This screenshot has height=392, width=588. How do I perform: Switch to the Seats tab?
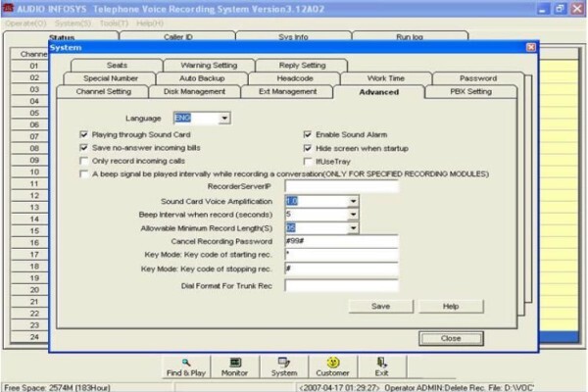click(117, 66)
